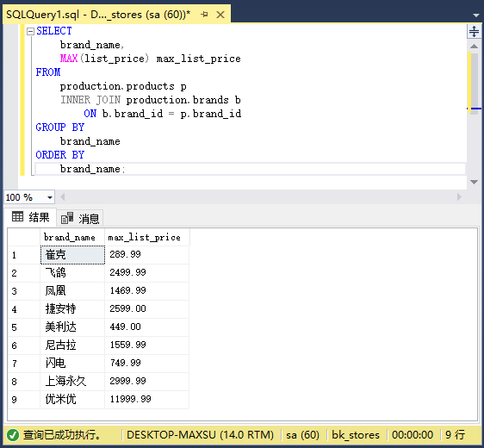Click DESKTOP-MAXSU server status entry
This screenshot has height=448, width=484.
tap(200, 435)
